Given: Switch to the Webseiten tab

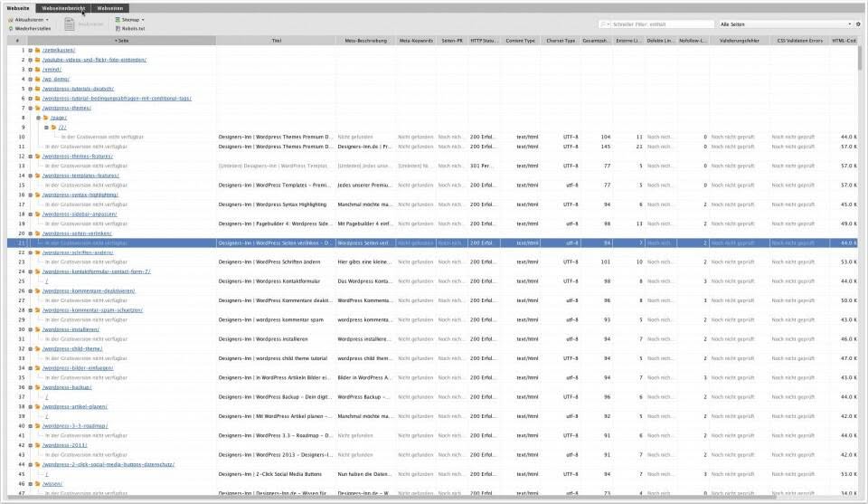Looking at the screenshot, I should click(x=109, y=8).
